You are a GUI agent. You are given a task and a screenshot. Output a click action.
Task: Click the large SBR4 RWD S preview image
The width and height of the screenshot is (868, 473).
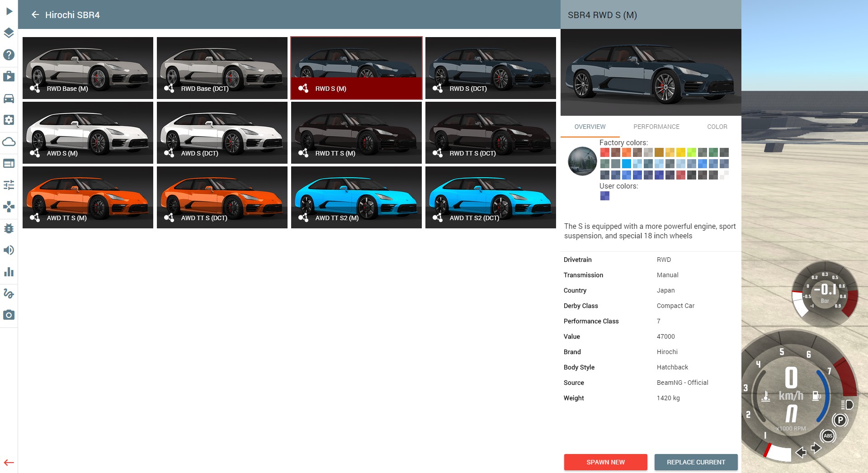pos(651,72)
